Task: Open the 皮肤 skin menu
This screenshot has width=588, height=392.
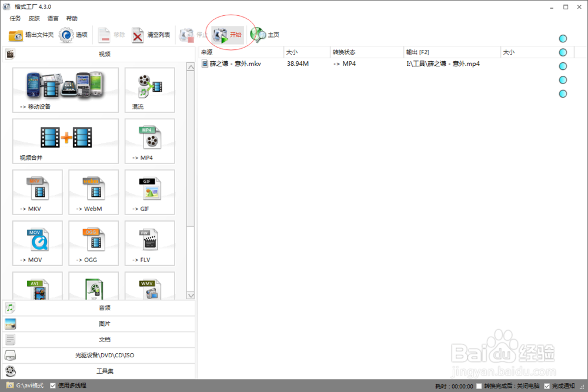Action: (34, 18)
